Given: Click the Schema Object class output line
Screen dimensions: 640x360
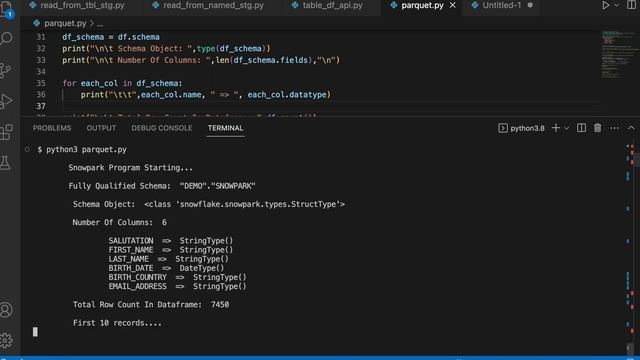Looking at the screenshot, I should click(209, 204).
